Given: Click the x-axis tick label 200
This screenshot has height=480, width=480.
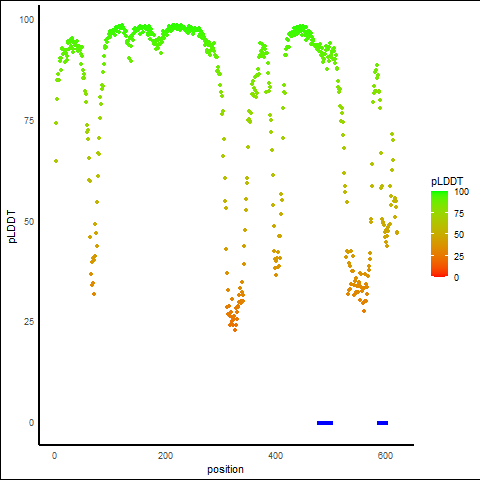Looking at the screenshot, I should click(x=165, y=456).
